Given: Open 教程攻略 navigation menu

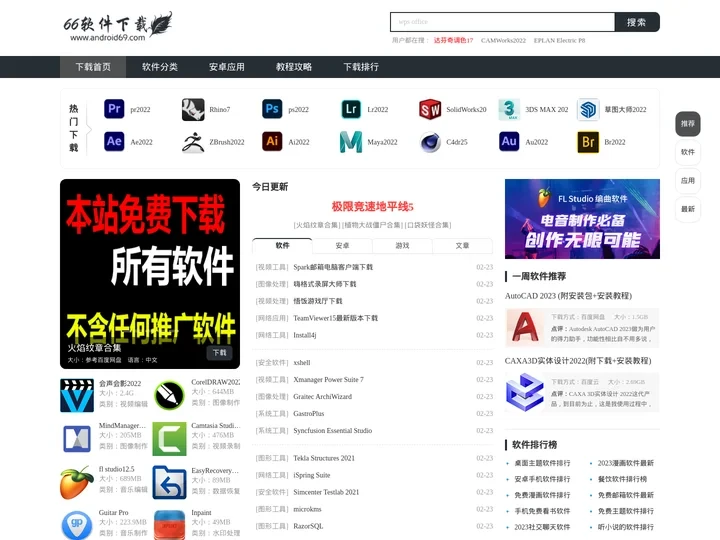Looking at the screenshot, I should [294, 67].
